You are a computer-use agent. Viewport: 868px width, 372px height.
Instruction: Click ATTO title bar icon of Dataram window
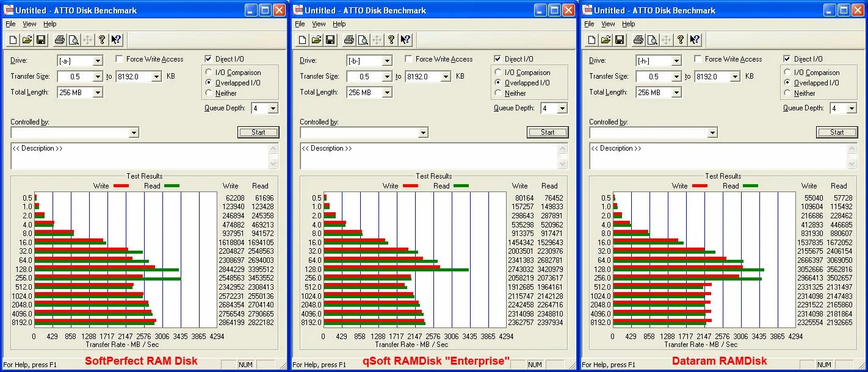tap(588, 10)
